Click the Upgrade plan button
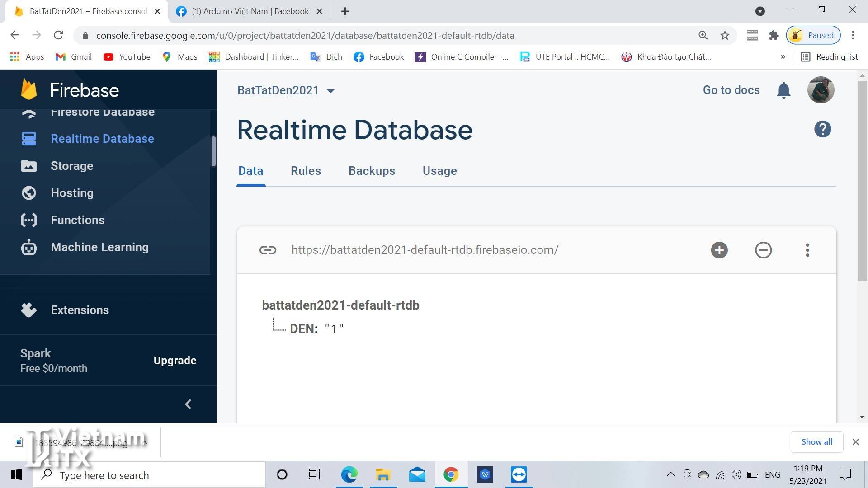 click(175, 361)
